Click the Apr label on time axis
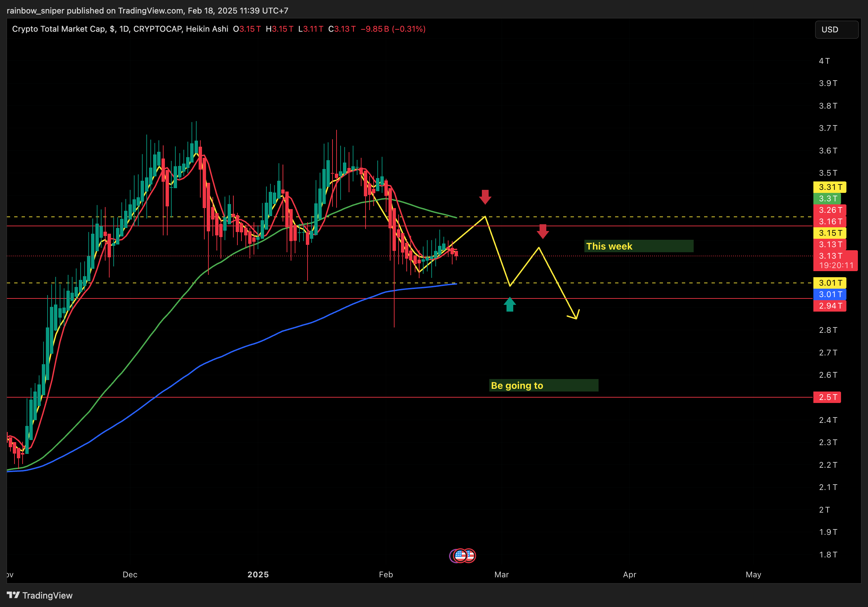The height and width of the screenshot is (607, 868). pyautogui.click(x=630, y=575)
